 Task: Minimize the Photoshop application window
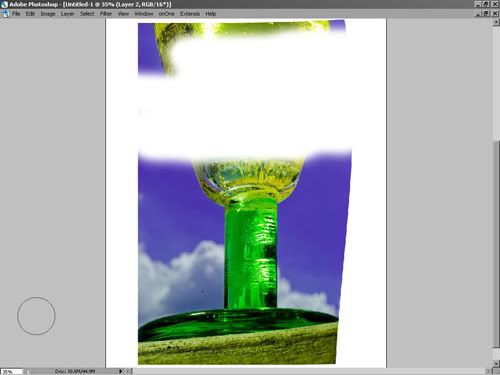click(x=478, y=4)
